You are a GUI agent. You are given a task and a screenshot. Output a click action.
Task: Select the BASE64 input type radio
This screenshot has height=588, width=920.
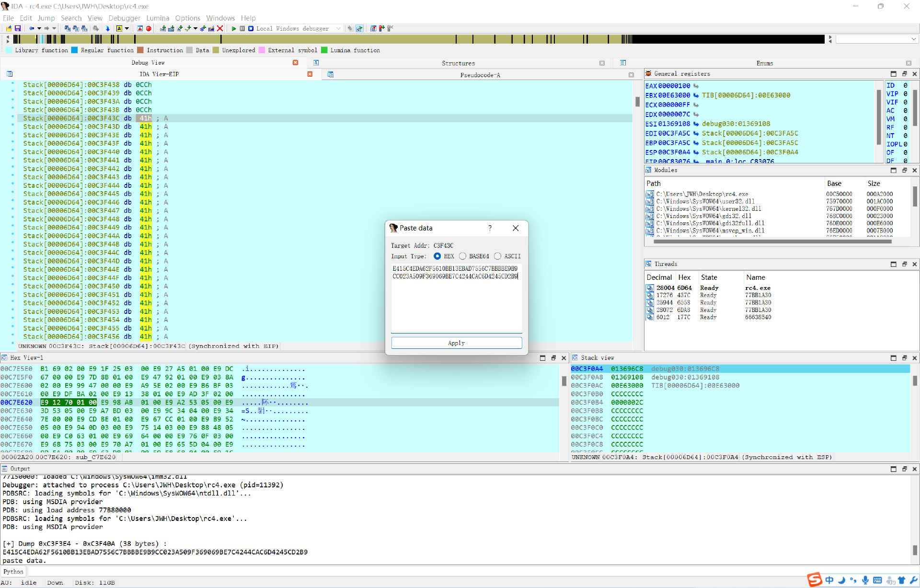tap(462, 256)
